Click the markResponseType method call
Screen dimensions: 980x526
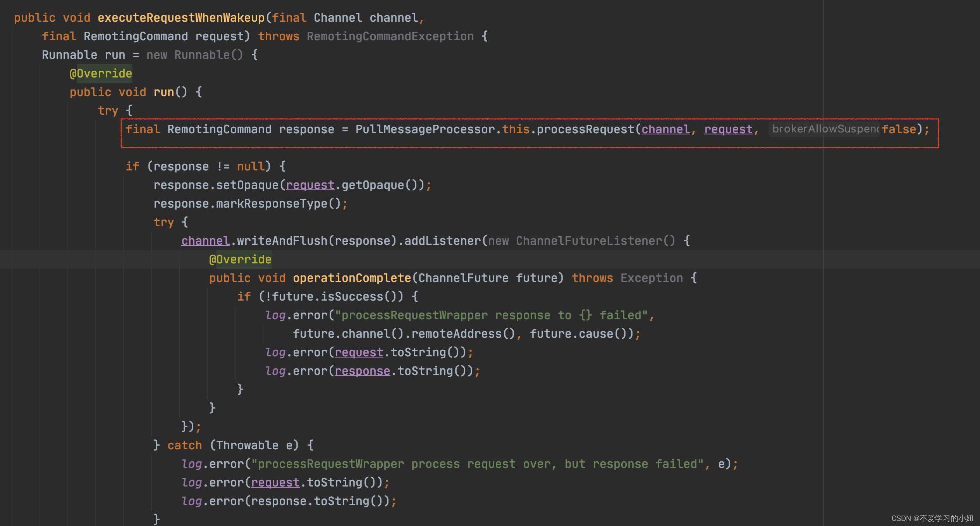click(272, 204)
